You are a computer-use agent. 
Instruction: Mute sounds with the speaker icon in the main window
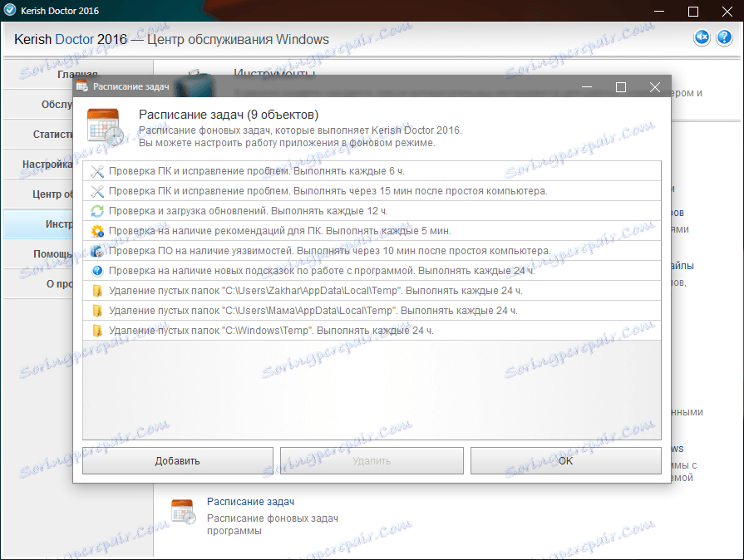[702, 37]
